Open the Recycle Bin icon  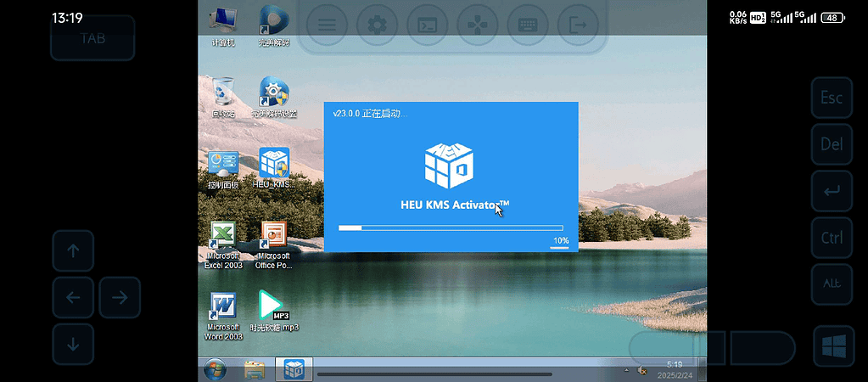223,97
